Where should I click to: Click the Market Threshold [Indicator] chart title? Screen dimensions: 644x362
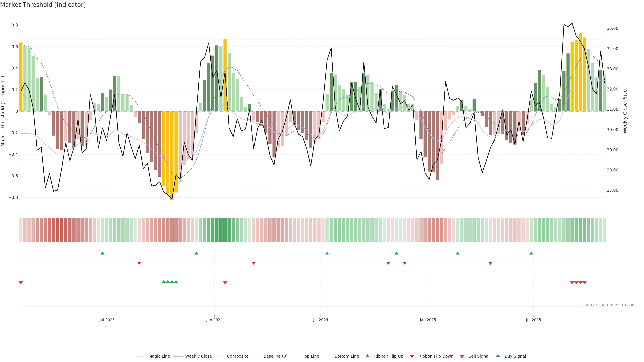pyautogui.click(x=43, y=5)
